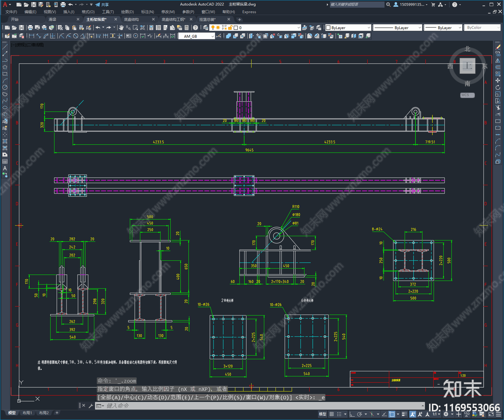Click the Undo arrow in the Standard toolbar
504x420 pixels.
point(98,28)
